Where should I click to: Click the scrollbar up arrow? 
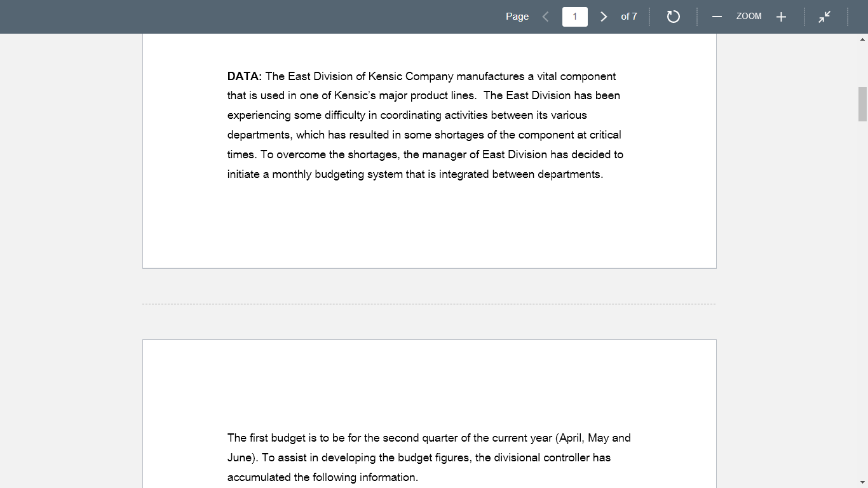862,39
